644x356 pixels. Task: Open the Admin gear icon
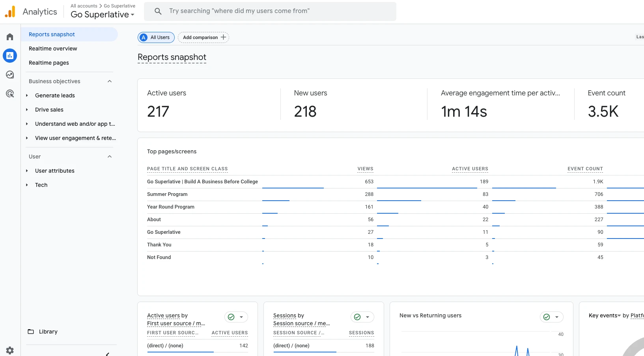pos(10,350)
